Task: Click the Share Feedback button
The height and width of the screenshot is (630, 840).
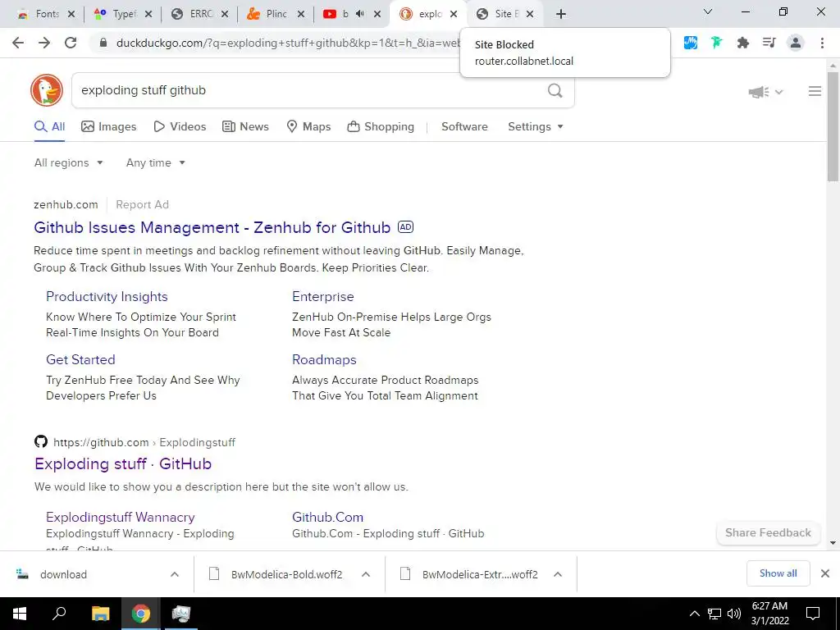Action: click(768, 533)
